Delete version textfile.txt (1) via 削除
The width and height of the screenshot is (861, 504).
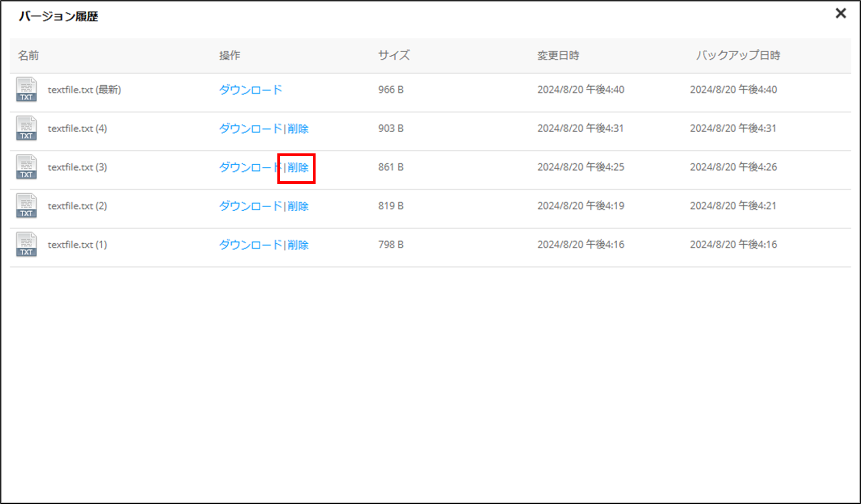point(298,245)
